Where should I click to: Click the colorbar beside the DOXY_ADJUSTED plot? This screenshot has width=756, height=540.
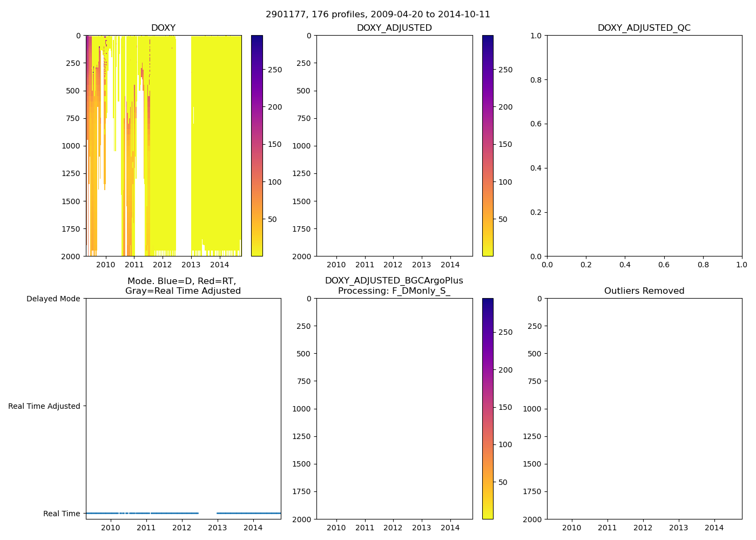[x=488, y=146]
